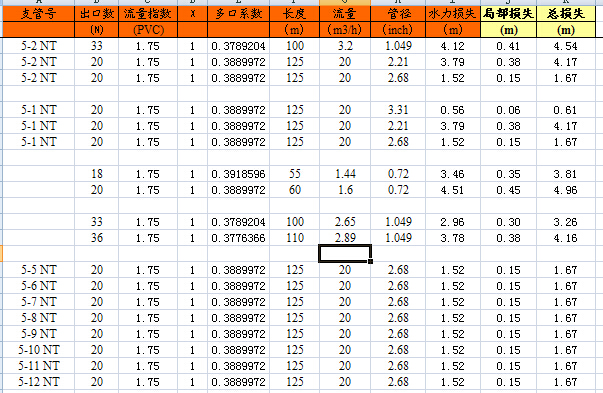Click the 流量 header cell

(345, 14)
